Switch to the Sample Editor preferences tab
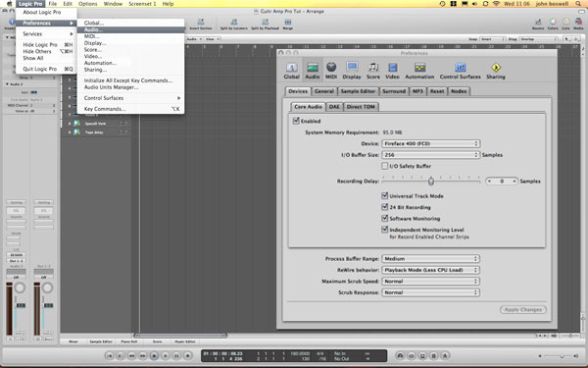This screenshot has height=368, width=588. [x=358, y=91]
